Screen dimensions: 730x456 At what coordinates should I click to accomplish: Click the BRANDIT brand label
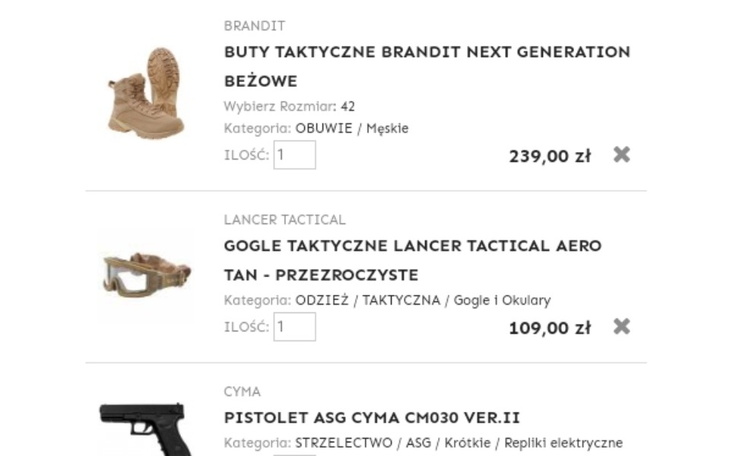[x=254, y=26]
